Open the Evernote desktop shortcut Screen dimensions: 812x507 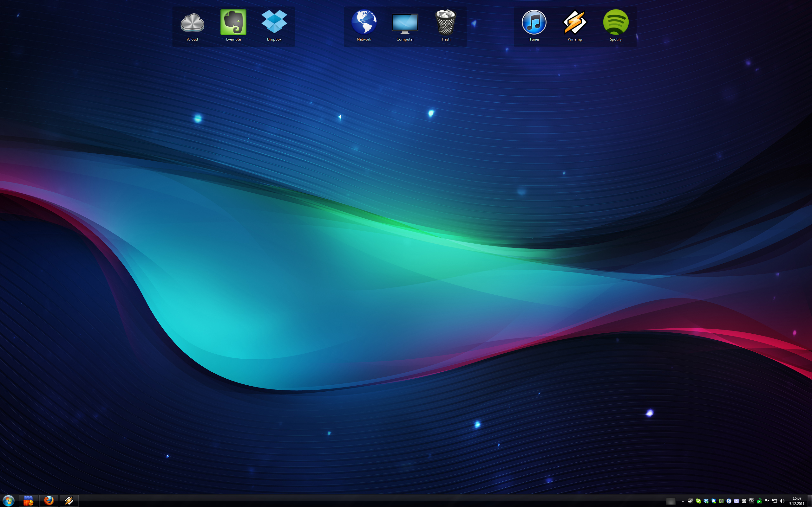pyautogui.click(x=233, y=22)
